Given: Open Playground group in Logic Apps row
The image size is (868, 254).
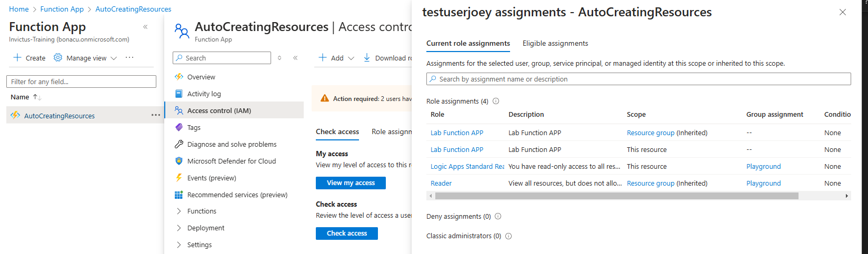Looking at the screenshot, I should pyautogui.click(x=763, y=166).
